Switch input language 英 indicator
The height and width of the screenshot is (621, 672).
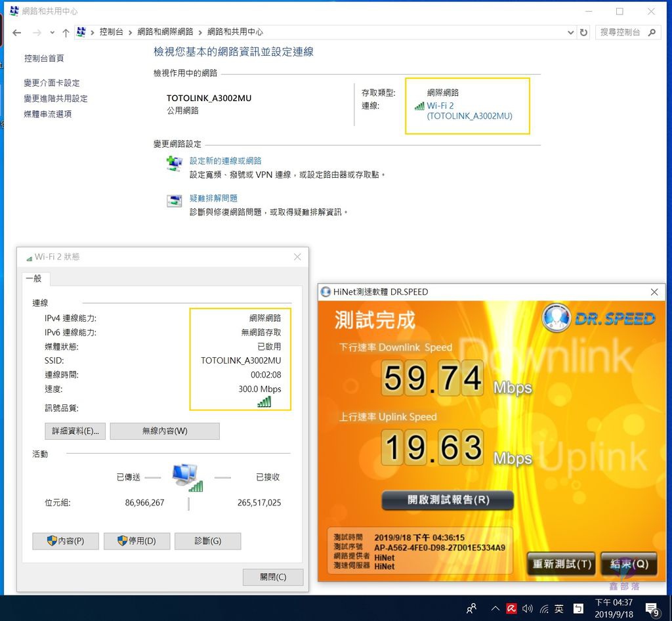[x=559, y=609]
